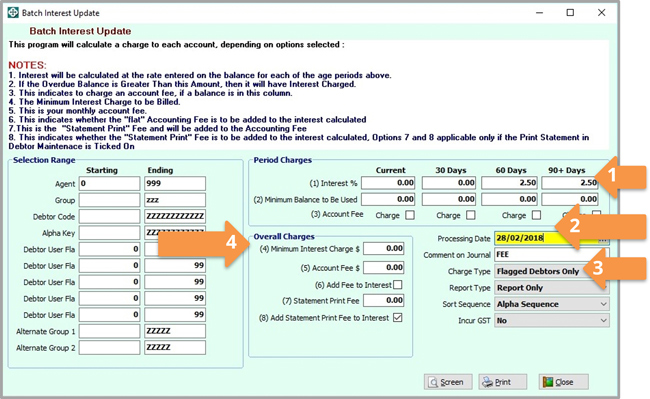Viewport: 650px width, 399px height.
Task: Click the '90+ Days' column header
Action: click(567, 170)
